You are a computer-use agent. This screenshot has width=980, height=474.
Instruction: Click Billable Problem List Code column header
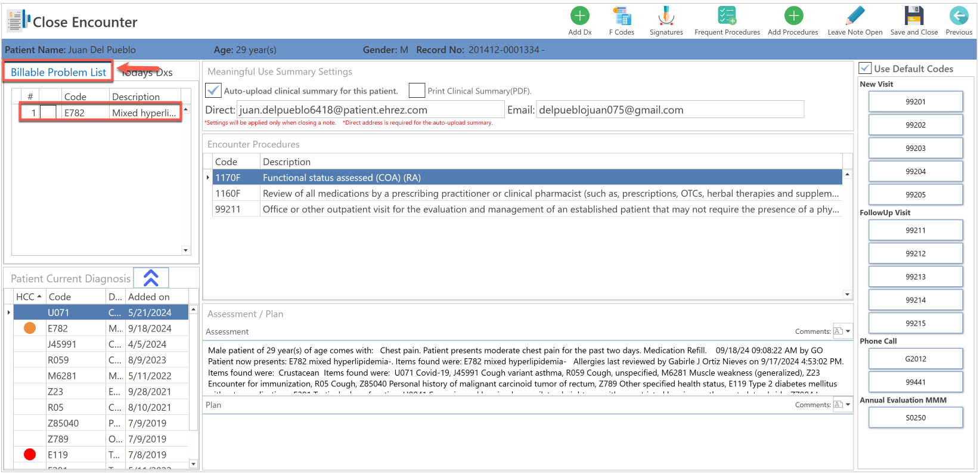pos(85,96)
